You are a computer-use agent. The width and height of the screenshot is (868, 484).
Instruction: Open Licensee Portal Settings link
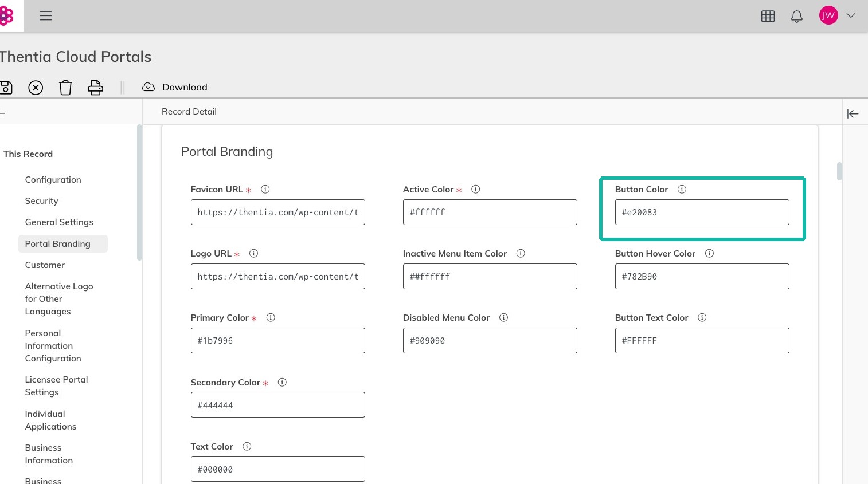coord(57,385)
